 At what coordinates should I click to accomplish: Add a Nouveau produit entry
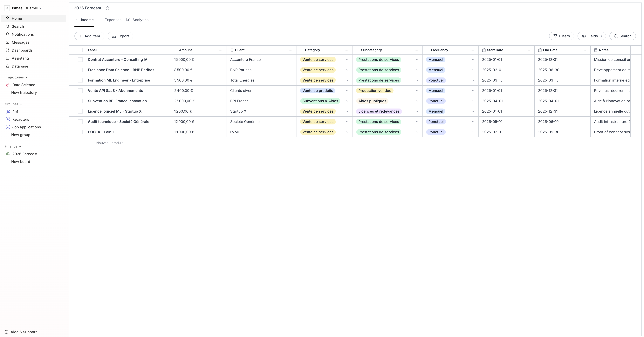pyautogui.click(x=107, y=143)
